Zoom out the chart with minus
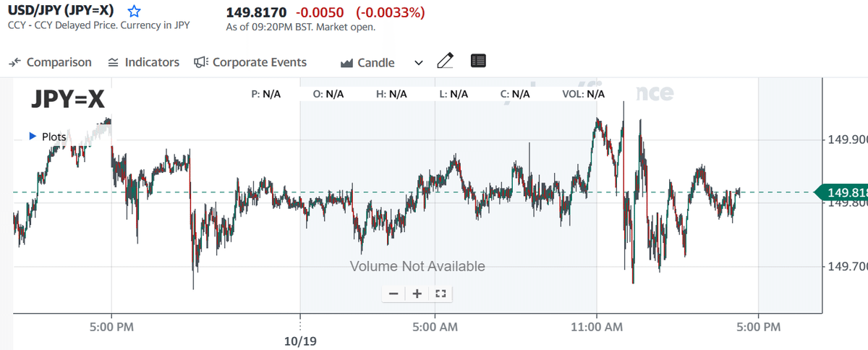Image resolution: width=868 pixels, height=350 pixels. (x=393, y=294)
